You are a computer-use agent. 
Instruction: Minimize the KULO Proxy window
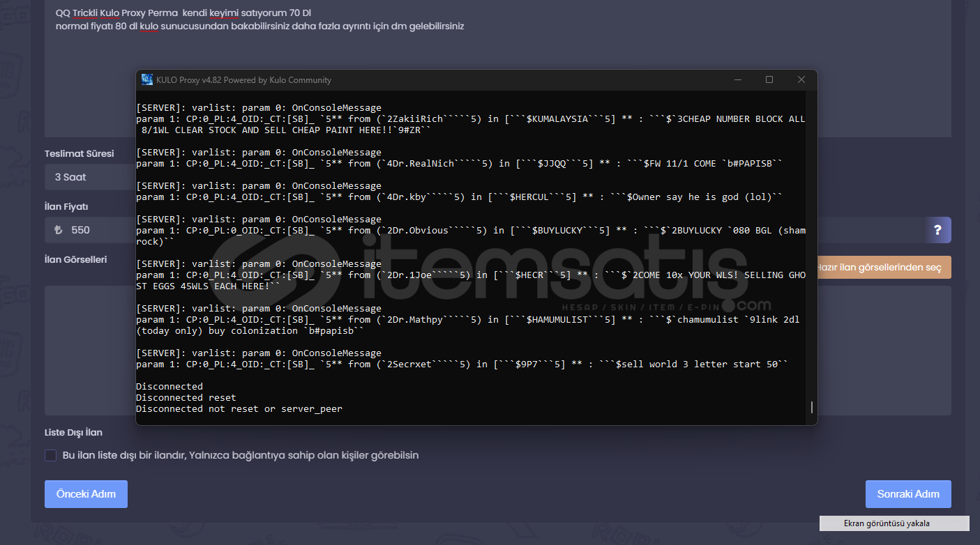pos(737,79)
